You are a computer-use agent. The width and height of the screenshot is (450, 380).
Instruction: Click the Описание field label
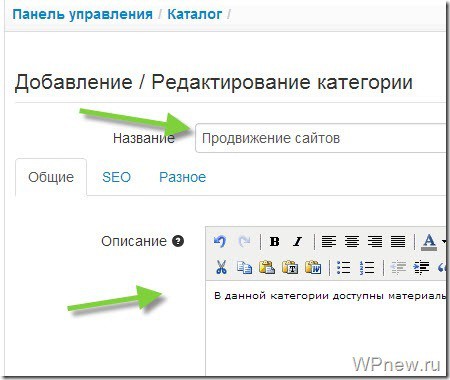(x=134, y=241)
